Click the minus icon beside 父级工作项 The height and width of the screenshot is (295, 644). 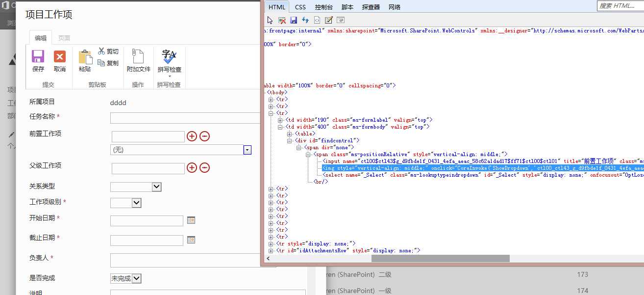click(x=205, y=168)
